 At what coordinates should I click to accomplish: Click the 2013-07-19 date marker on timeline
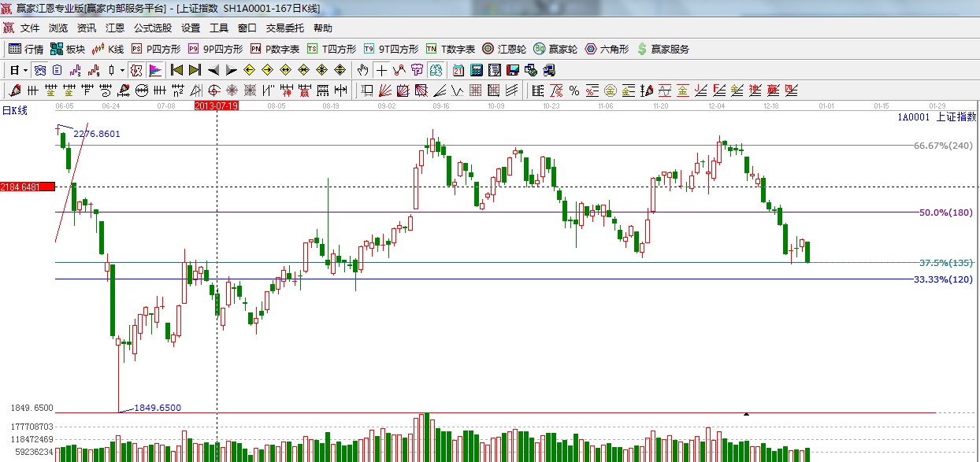coord(216,105)
